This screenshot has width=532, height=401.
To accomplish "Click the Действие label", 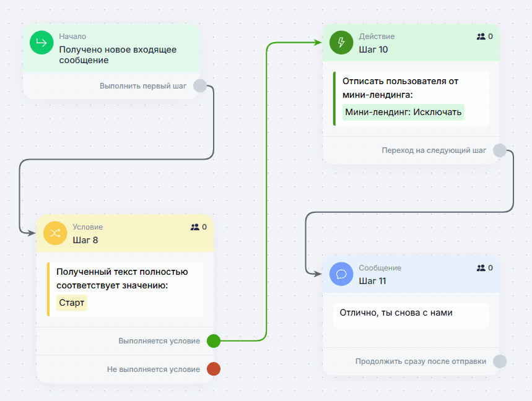I will click(377, 37).
